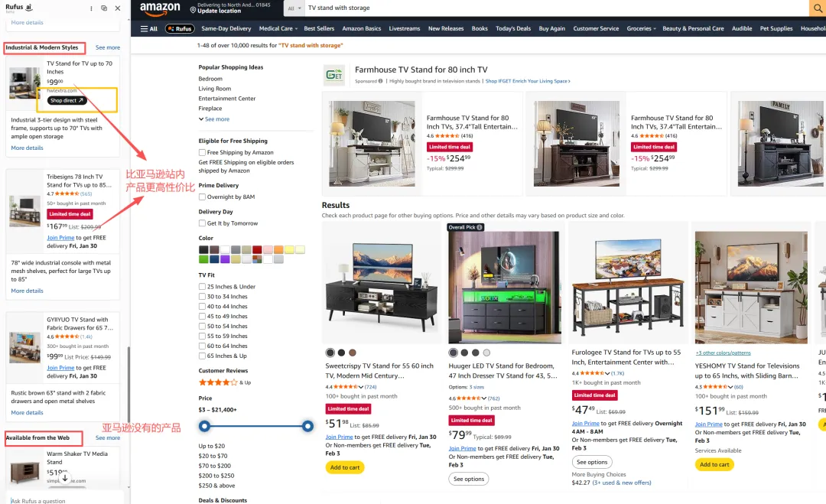This screenshot has height=504, width=826.
Task: Go to Best Sellers in navigation bar
Action: point(319,28)
